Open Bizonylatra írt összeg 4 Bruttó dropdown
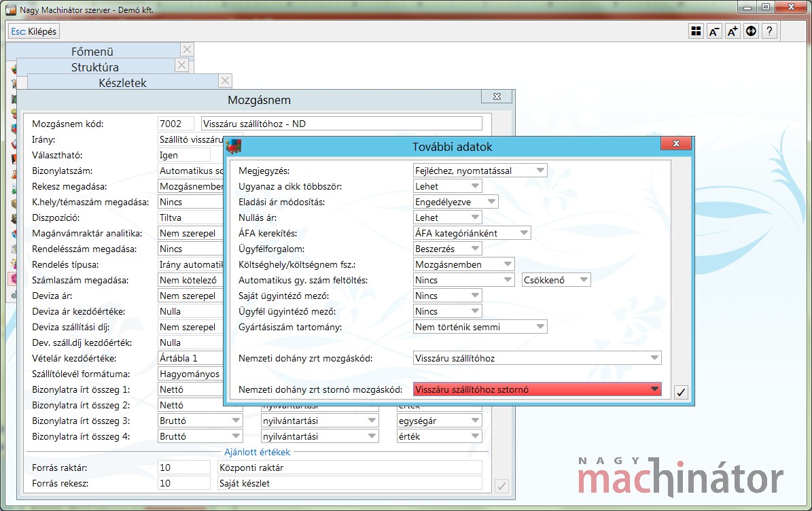812x511 pixels. pyautogui.click(x=200, y=436)
